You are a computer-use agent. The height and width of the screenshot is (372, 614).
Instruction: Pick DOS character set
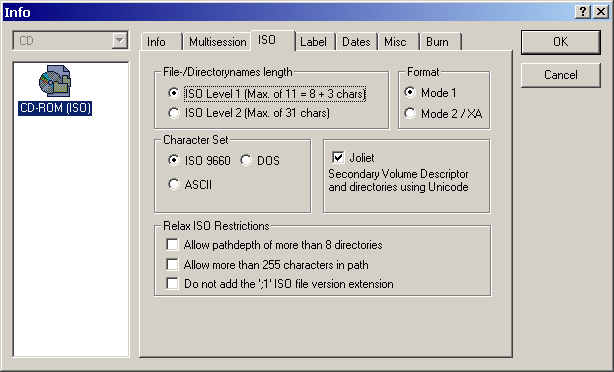click(x=260, y=161)
